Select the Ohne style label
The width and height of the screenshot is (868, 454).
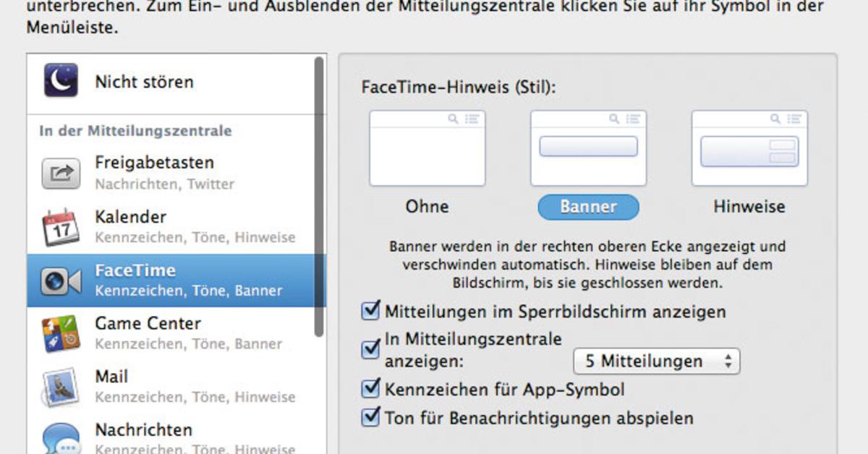coord(427,207)
